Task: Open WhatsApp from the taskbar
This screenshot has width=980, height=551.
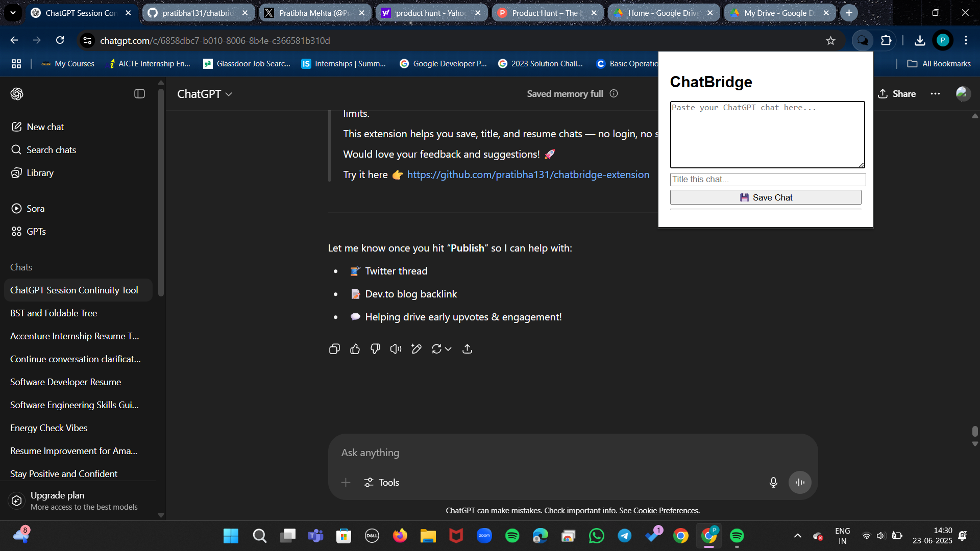Action: (x=596, y=536)
